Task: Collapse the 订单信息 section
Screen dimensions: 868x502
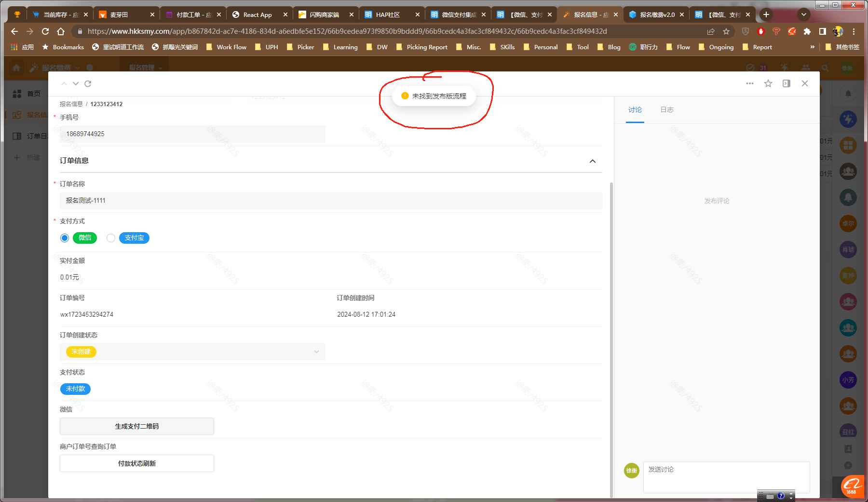Action: coord(593,161)
